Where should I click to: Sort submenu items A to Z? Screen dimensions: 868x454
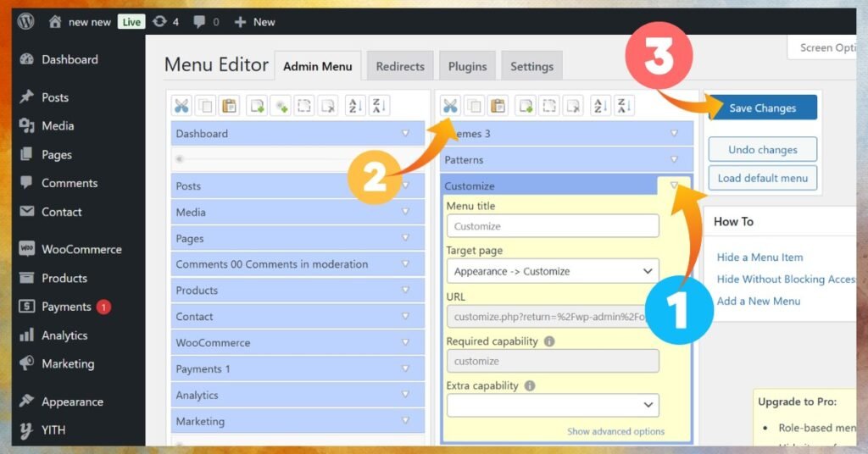coord(599,106)
